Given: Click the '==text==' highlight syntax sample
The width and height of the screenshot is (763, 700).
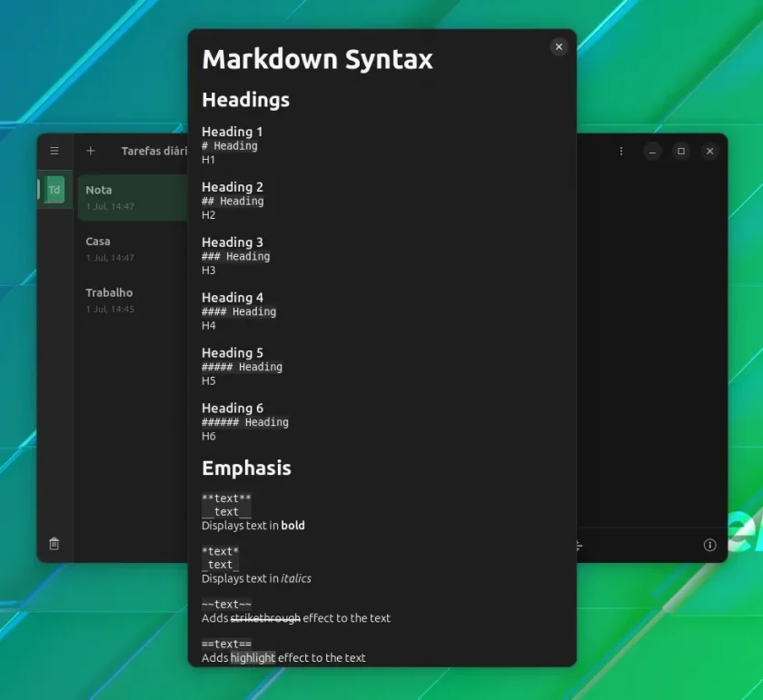Looking at the screenshot, I should point(226,644).
